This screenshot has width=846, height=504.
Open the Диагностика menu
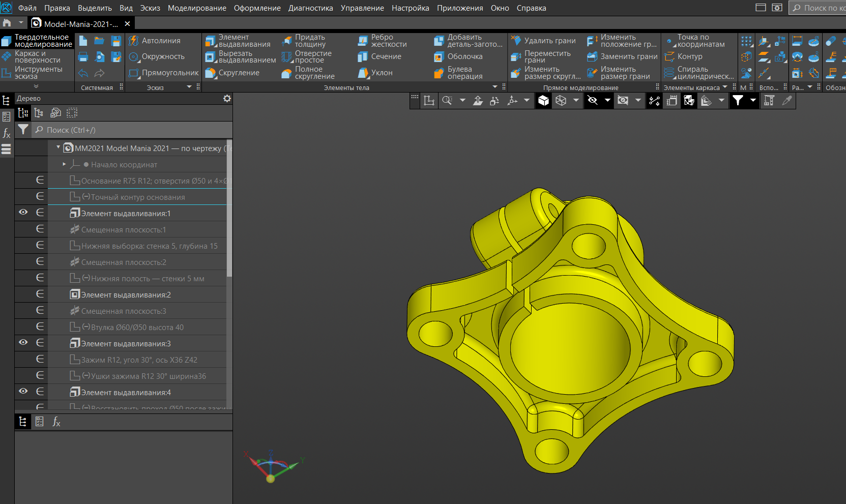pos(311,8)
